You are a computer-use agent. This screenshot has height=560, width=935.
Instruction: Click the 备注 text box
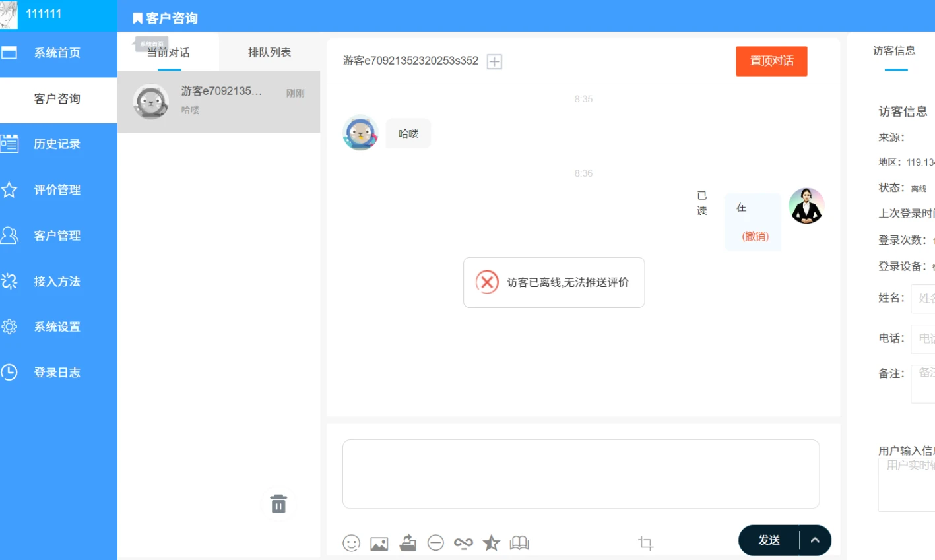922,384
